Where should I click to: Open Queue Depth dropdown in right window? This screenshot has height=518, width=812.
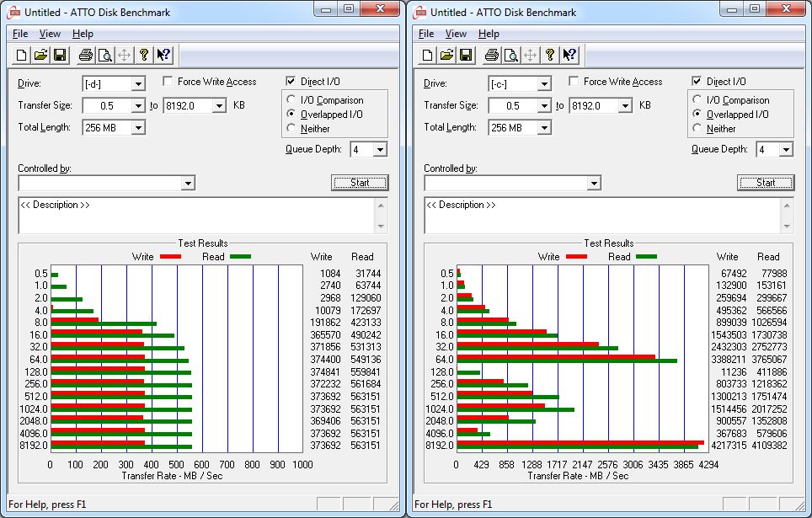[x=786, y=150]
